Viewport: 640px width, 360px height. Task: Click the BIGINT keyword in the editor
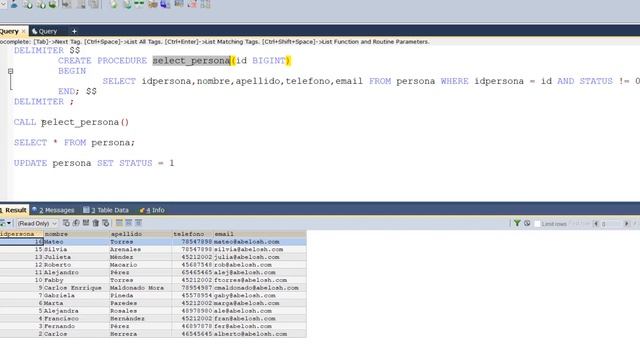(x=269, y=61)
